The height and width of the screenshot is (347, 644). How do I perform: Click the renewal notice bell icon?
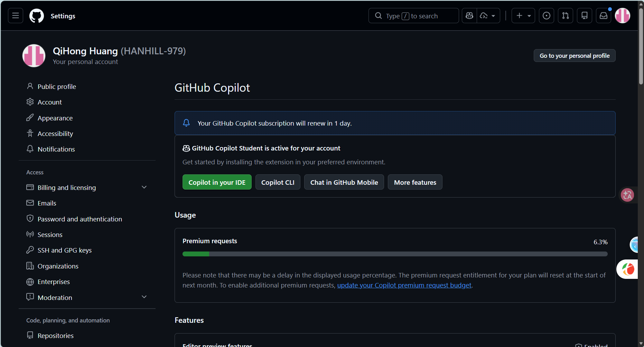tap(186, 123)
